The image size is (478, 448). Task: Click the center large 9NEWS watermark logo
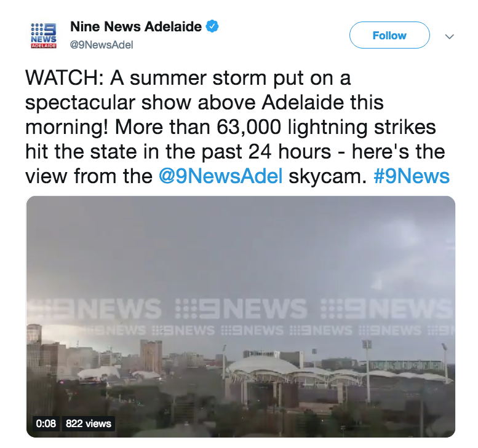[x=241, y=308]
